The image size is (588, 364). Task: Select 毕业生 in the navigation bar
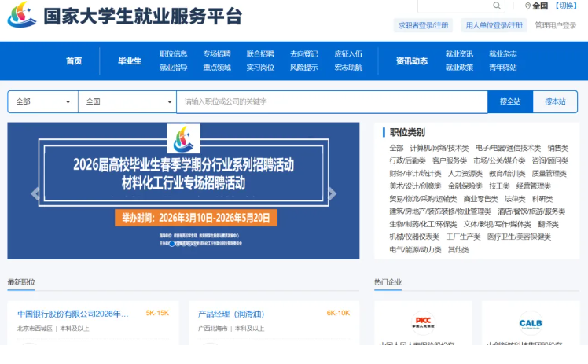pyautogui.click(x=129, y=61)
